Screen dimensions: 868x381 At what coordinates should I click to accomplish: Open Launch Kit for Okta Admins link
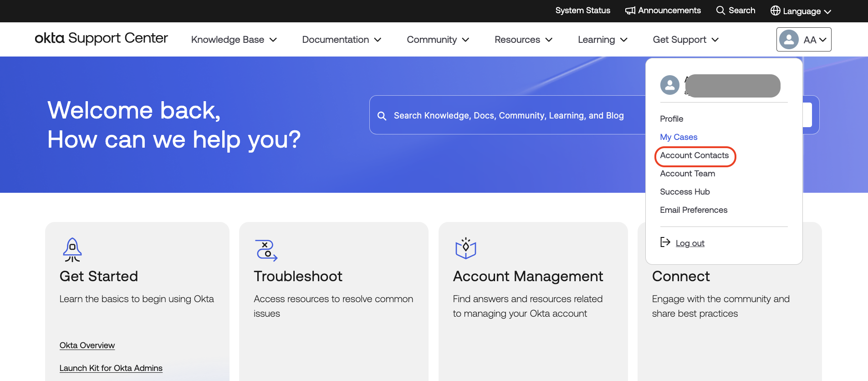pos(111,368)
